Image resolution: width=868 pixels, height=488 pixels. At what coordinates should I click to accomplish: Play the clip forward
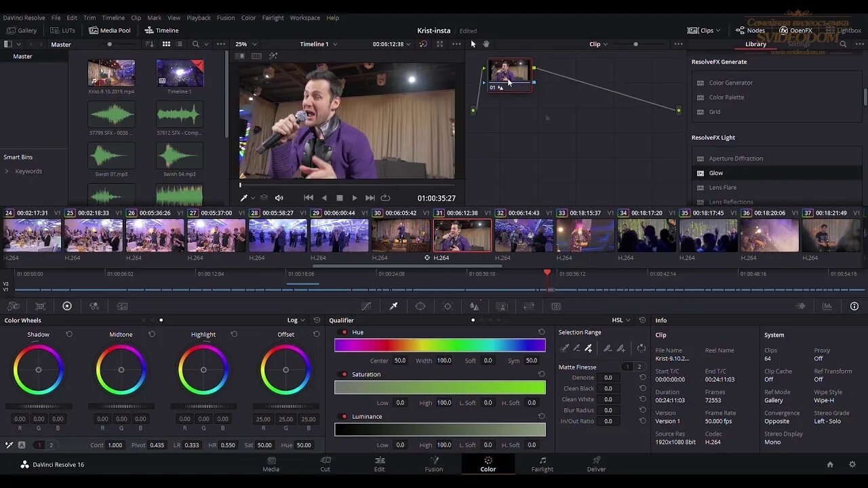point(354,198)
